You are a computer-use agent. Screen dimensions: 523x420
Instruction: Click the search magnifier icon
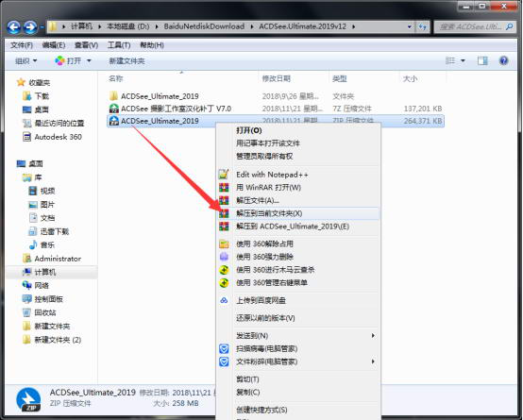click(x=509, y=26)
